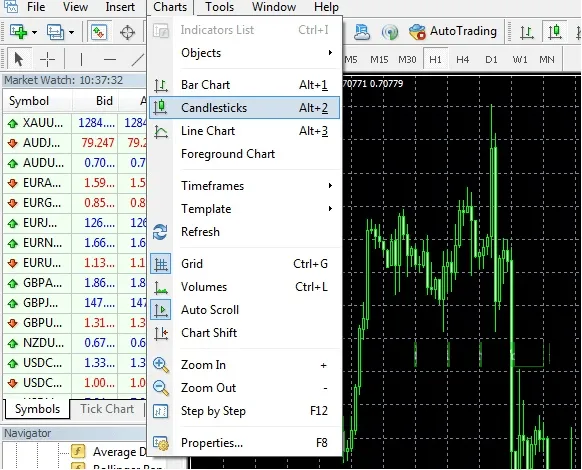Click the signals broadcast toolbar icon
The height and width of the screenshot is (470, 582).
pos(389,32)
